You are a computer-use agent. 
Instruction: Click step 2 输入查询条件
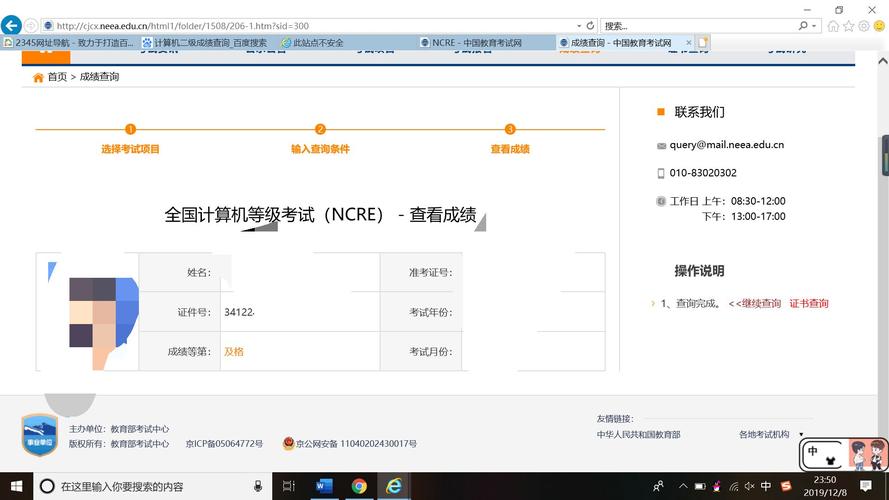pos(320,140)
